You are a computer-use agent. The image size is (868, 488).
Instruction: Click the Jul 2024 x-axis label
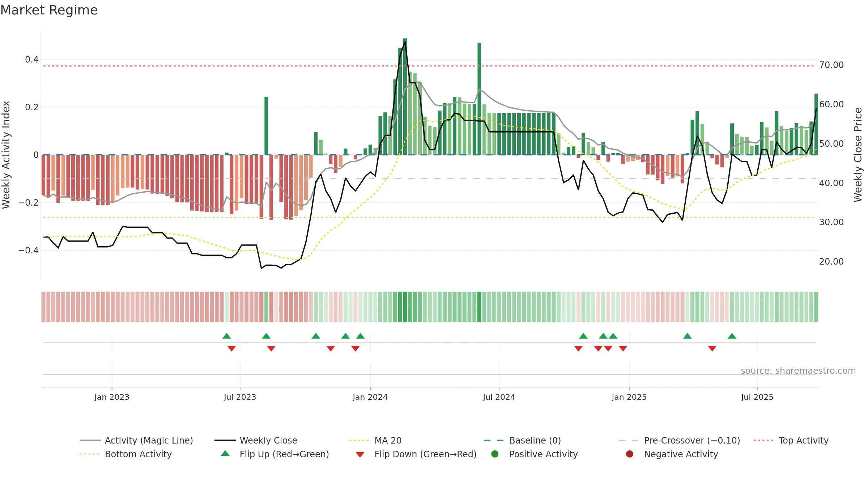499,397
